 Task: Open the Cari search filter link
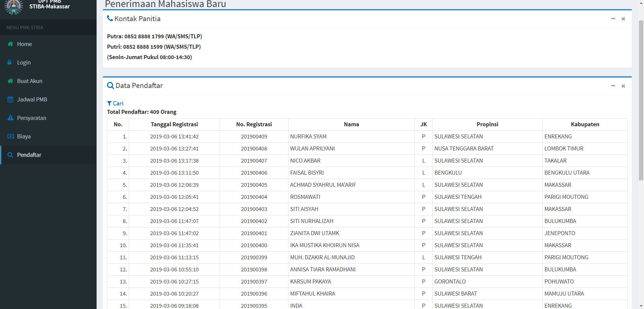(x=118, y=103)
